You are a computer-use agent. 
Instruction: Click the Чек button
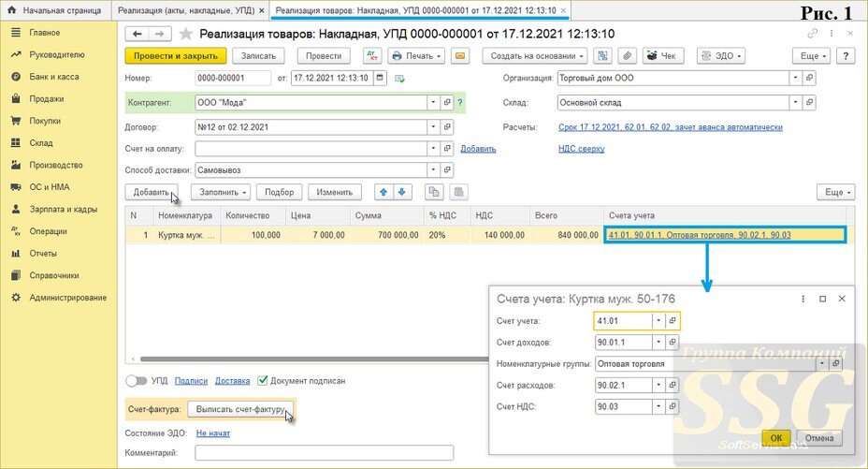click(662, 56)
